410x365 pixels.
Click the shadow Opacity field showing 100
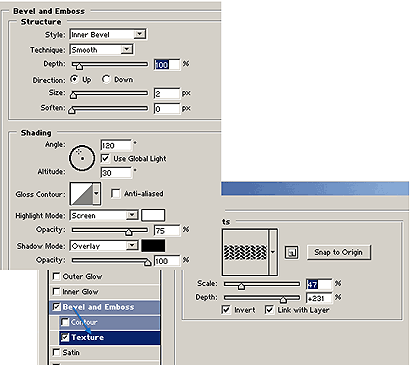click(167, 261)
